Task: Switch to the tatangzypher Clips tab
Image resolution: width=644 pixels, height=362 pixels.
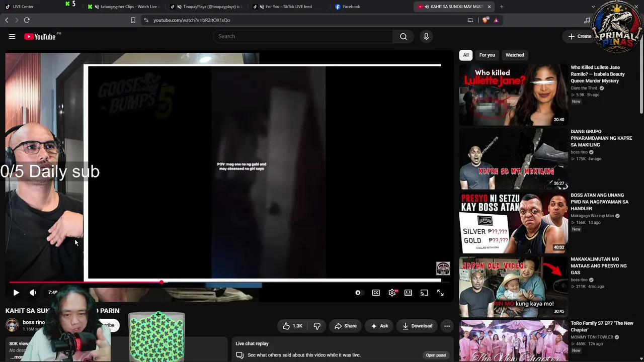Action: coord(123,7)
